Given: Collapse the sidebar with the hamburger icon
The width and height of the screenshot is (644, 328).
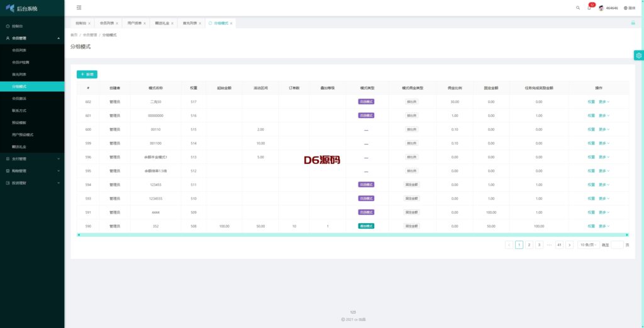Looking at the screenshot, I should pyautogui.click(x=79, y=8).
